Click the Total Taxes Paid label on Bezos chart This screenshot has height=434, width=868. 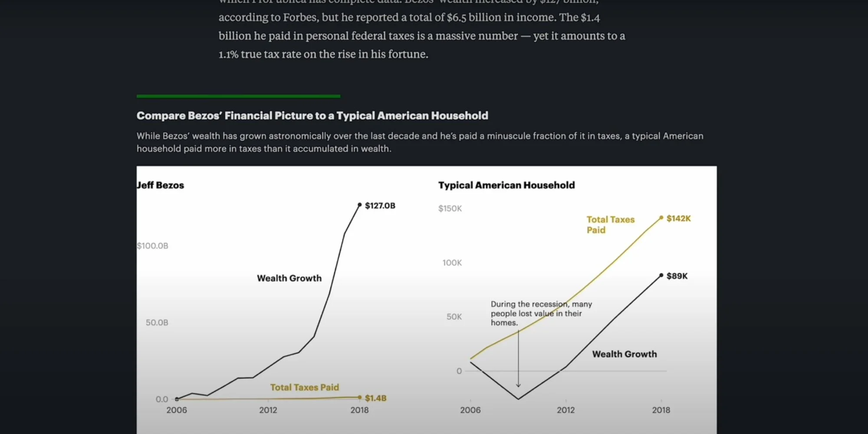coord(304,387)
